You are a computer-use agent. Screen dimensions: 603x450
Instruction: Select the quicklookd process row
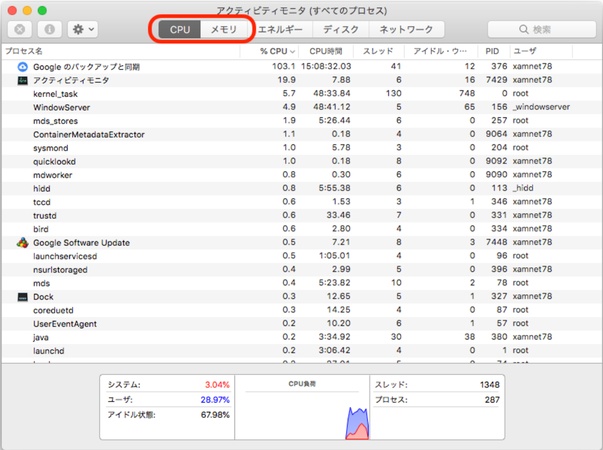point(302,161)
